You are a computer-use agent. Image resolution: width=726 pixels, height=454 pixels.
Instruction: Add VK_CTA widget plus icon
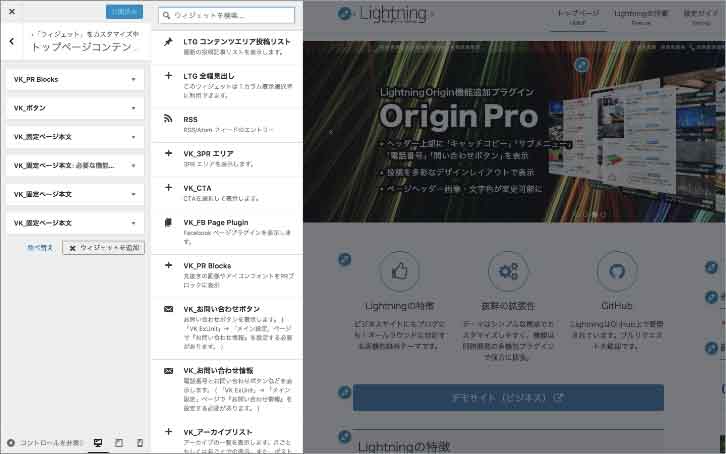tap(169, 187)
